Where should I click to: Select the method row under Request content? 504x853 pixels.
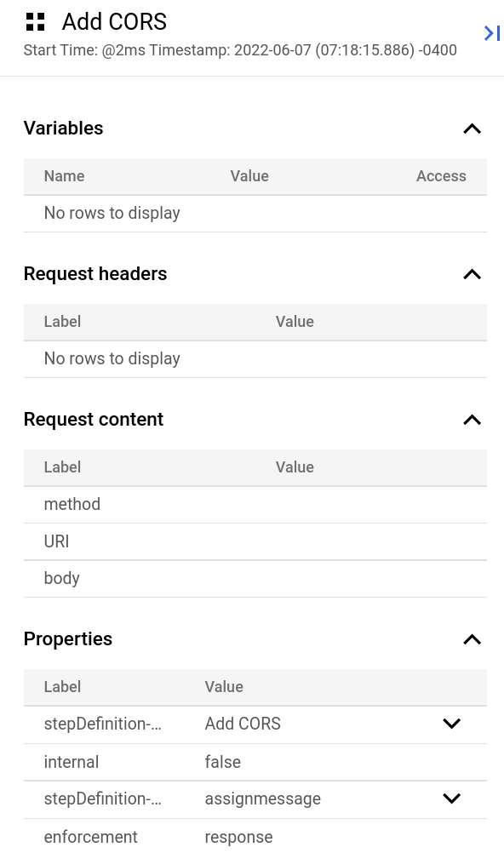point(72,504)
